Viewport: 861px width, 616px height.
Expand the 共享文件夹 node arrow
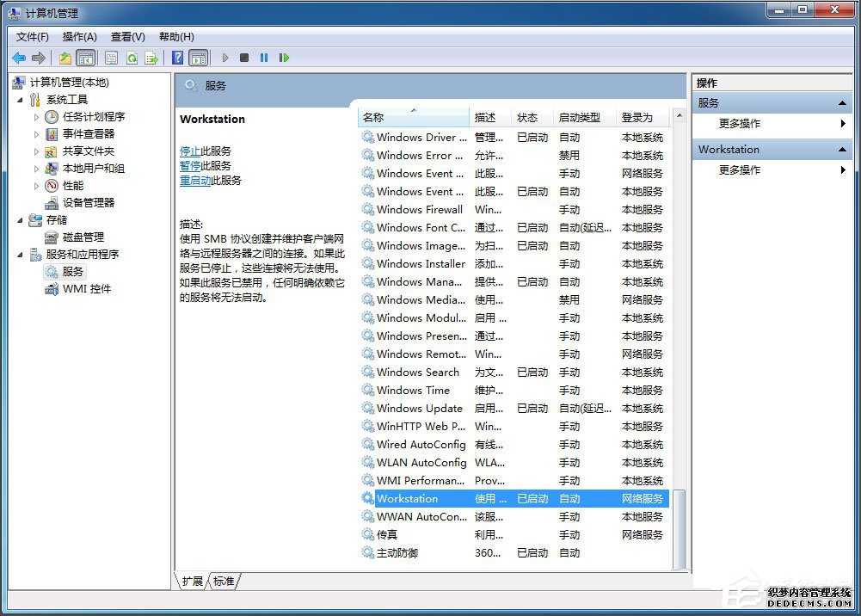coord(36,151)
